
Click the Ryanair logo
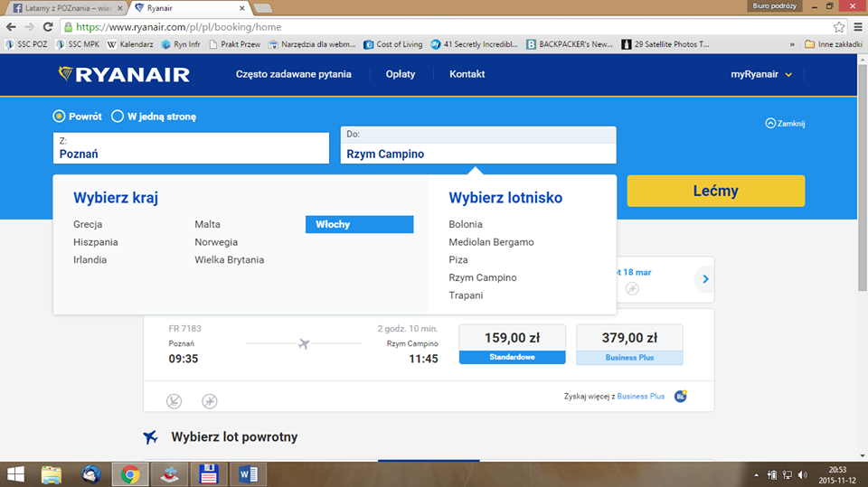[124, 74]
